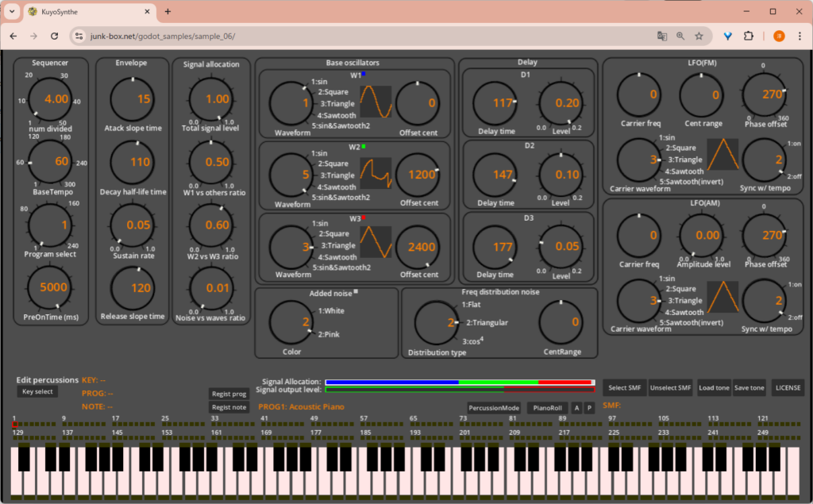The image size is (813, 504).
Task: Reload the page using the refresh icon
Action: coord(54,37)
